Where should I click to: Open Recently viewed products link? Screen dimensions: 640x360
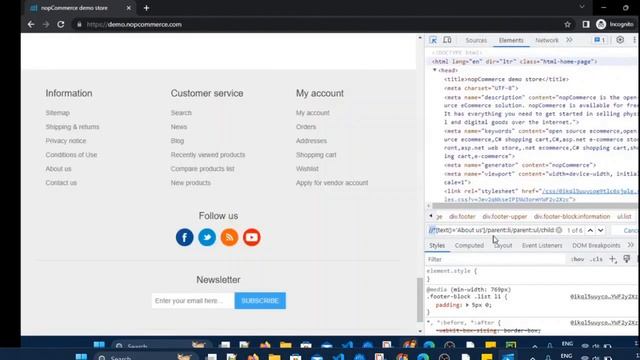[x=208, y=155]
